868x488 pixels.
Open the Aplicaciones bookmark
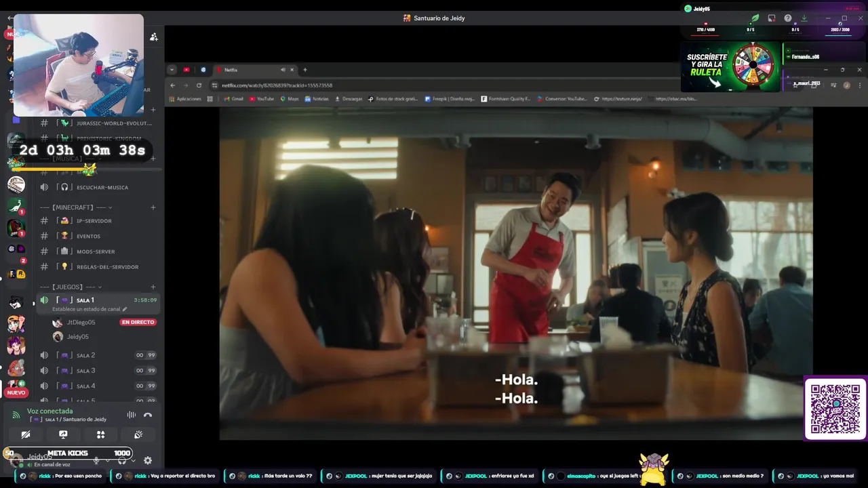coord(185,99)
